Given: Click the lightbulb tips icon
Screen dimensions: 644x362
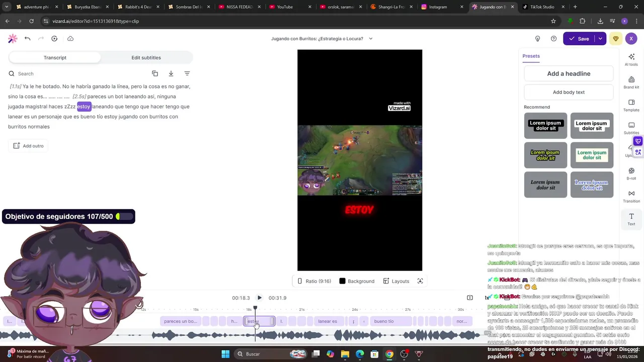Looking at the screenshot, I should pos(537,39).
